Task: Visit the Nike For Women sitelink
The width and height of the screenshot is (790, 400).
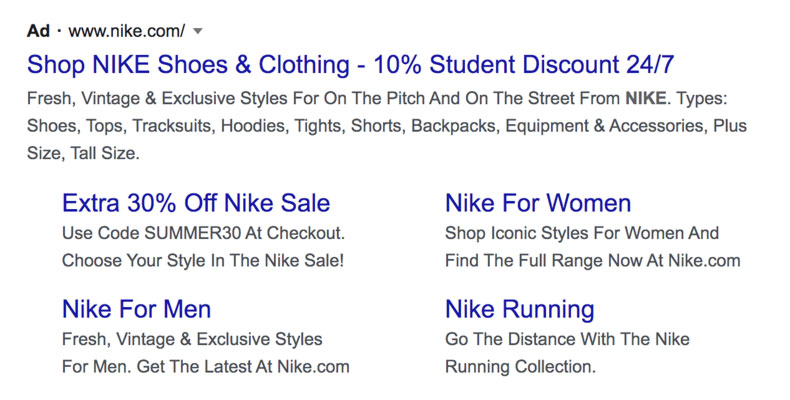Action: click(x=537, y=204)
